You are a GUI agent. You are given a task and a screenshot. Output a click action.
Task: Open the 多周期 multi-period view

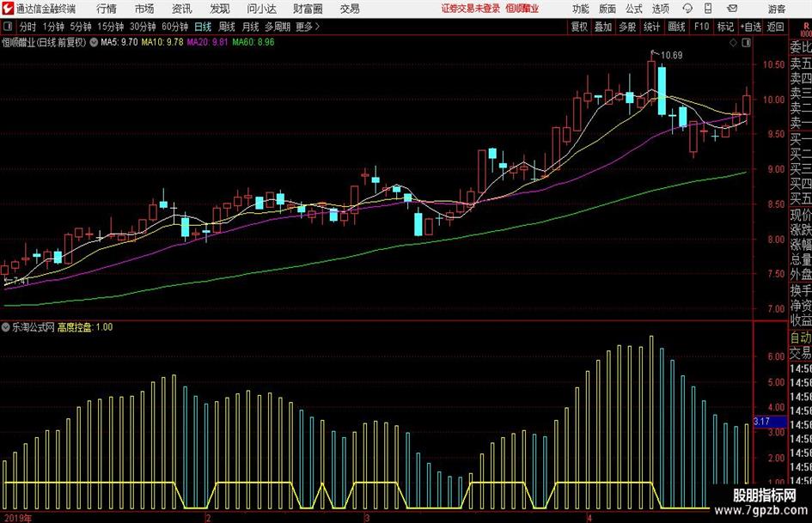point(278,27)
